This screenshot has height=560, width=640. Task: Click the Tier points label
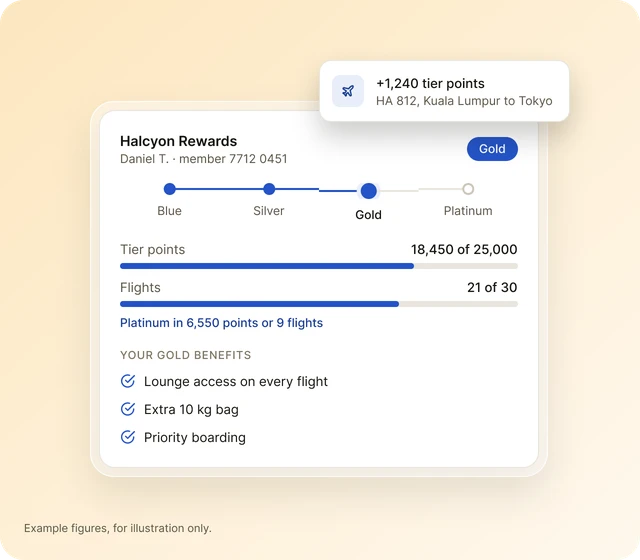[x=153, y=249]
